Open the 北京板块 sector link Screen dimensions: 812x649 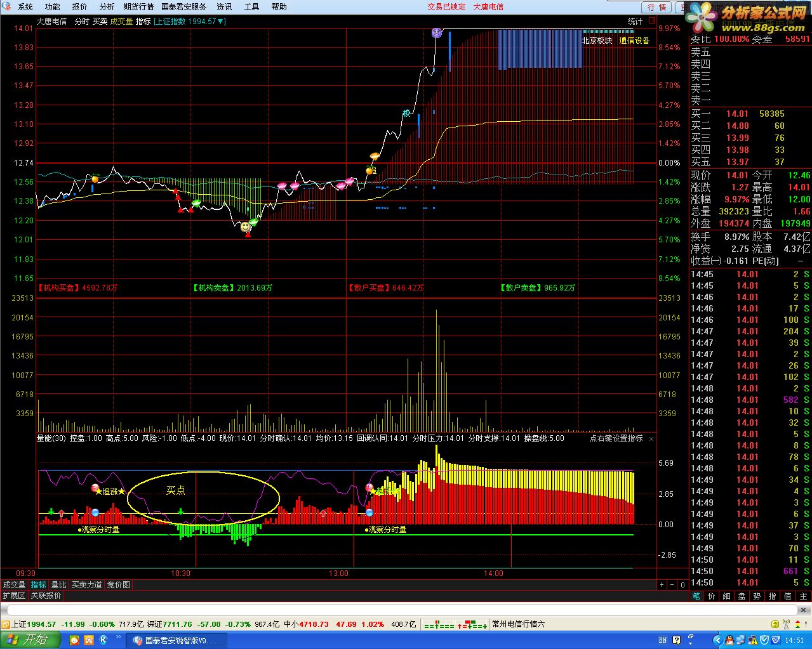597,40
